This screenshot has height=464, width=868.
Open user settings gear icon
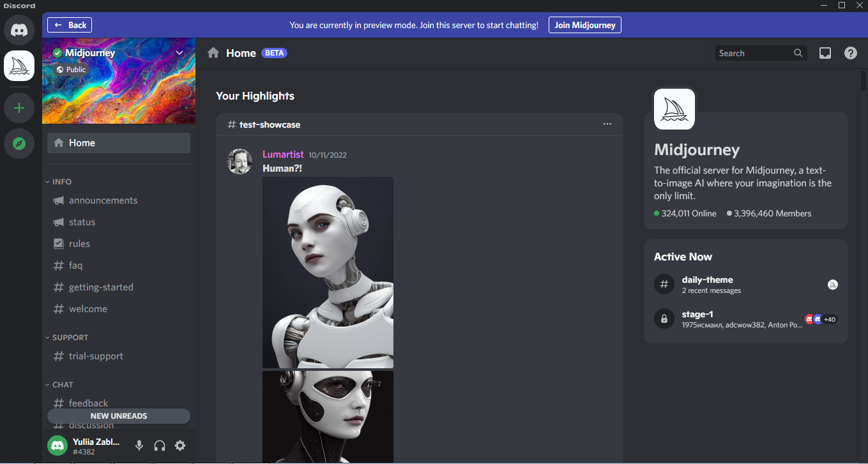coord(180,445)
